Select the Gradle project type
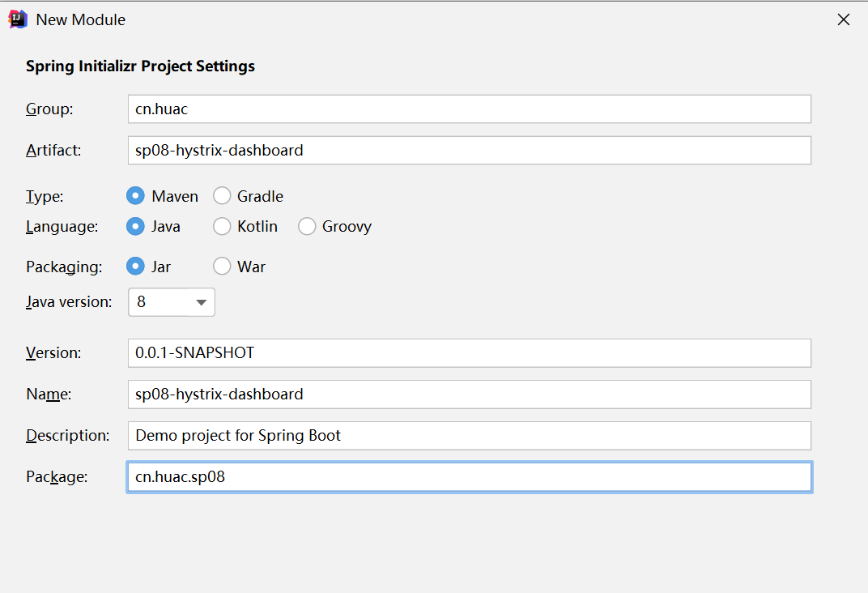 (222, 196)
